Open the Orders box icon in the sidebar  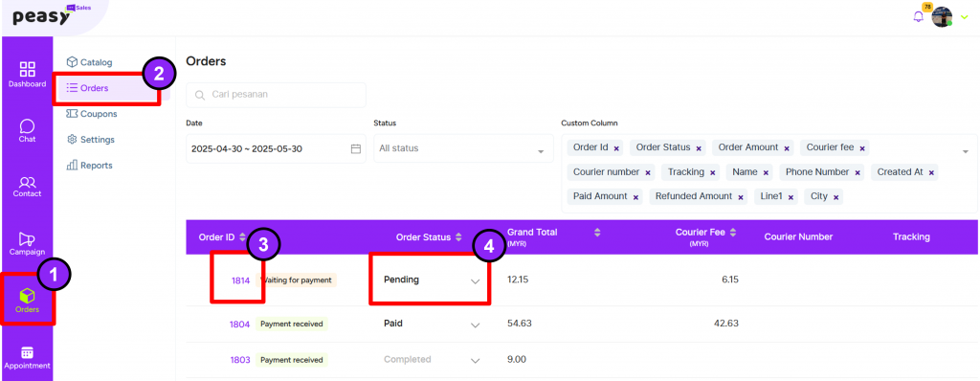27,295
